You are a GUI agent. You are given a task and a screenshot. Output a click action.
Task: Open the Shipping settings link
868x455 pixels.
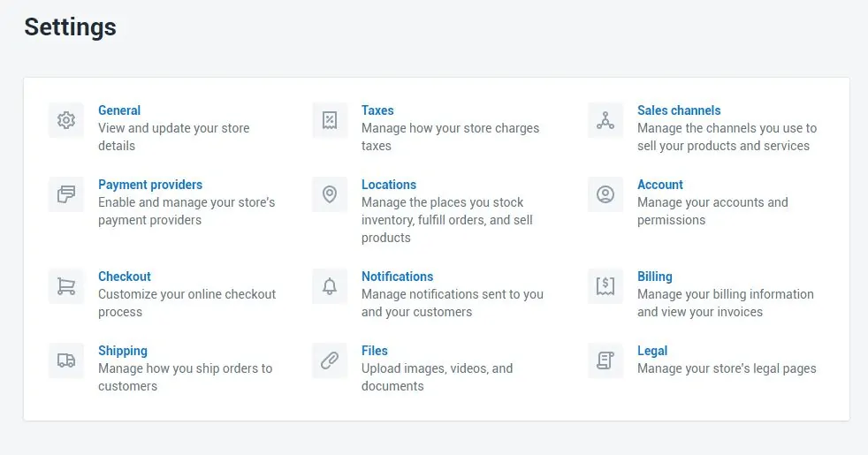click(x=123, y=351)
